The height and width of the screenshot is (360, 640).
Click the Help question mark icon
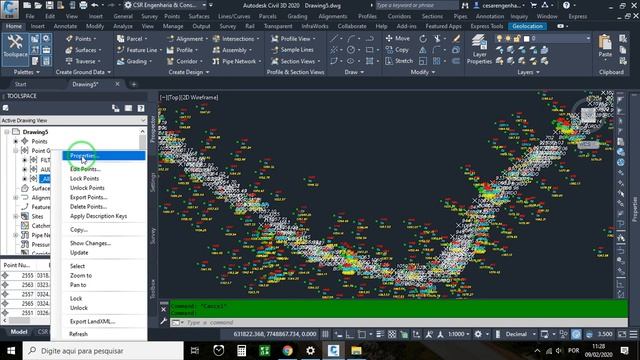[x=566, y=5]
